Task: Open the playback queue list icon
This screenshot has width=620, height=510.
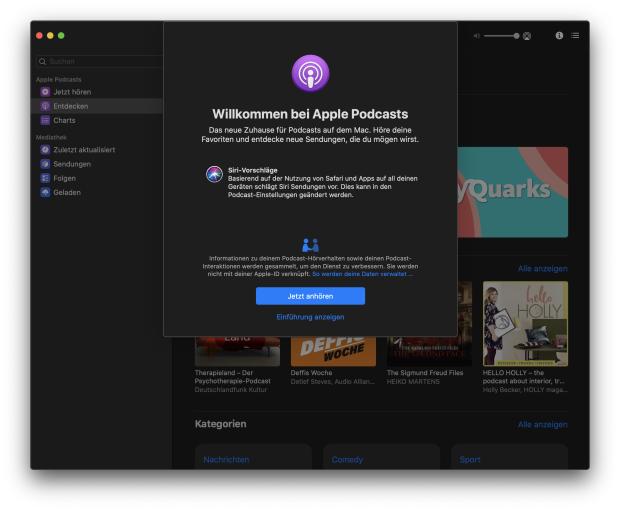Action: (x=575, y=36)
